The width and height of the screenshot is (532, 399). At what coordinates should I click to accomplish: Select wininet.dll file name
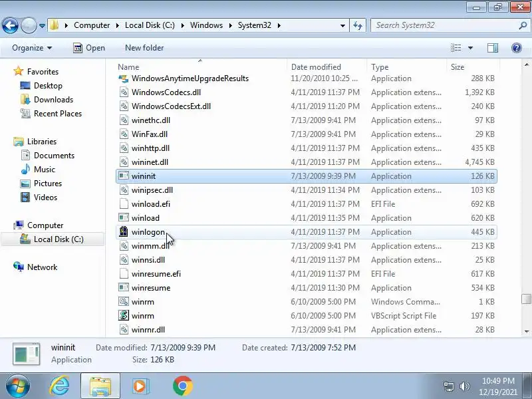pos(150,162)
